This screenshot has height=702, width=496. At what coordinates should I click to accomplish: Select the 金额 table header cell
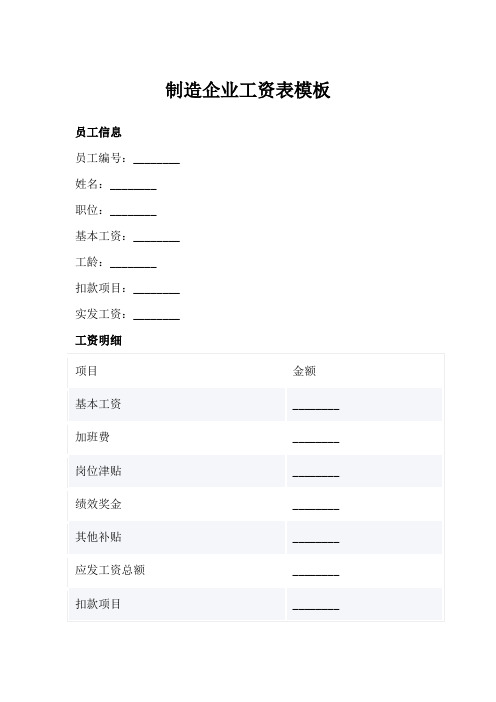[x=364, y=371]
